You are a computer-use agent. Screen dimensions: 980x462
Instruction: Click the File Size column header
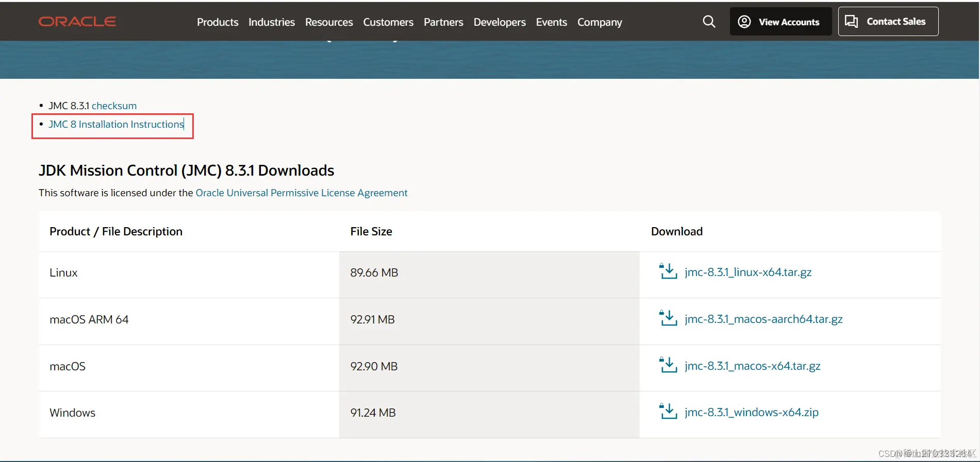coord(371,231)
